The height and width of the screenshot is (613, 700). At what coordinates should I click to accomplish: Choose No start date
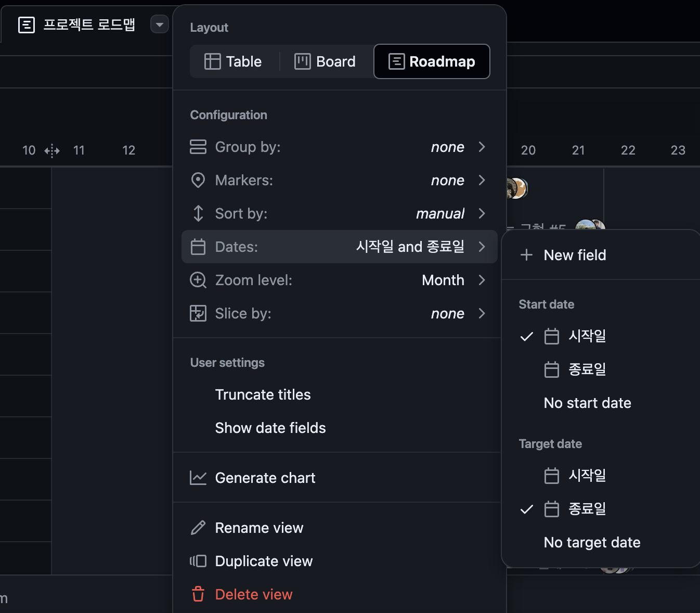tap(601, 403)
